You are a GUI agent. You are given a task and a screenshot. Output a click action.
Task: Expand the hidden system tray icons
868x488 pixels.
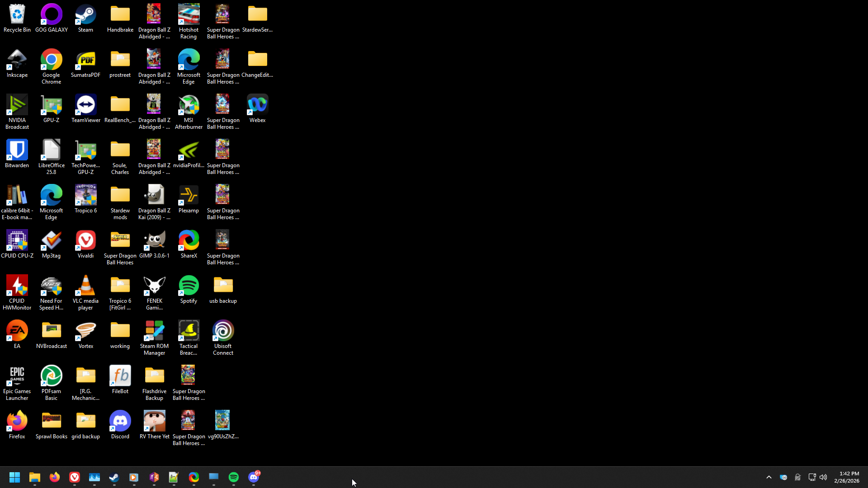769,477
